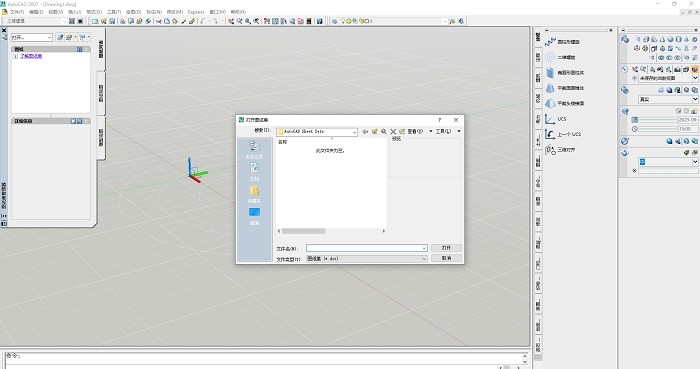Click the 了解图纸集 link
700x369 pixels.
[x=31, y=56]
